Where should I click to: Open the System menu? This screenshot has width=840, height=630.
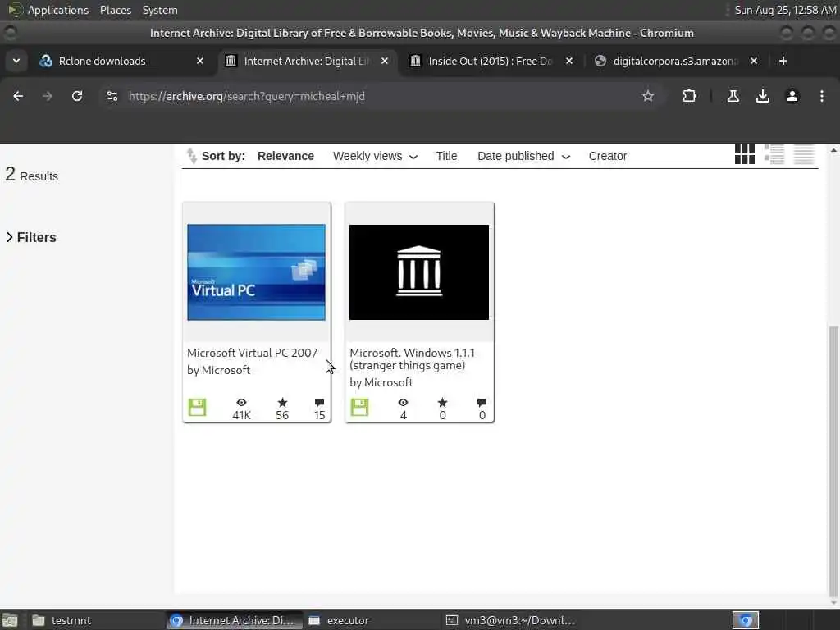point(160,10)
